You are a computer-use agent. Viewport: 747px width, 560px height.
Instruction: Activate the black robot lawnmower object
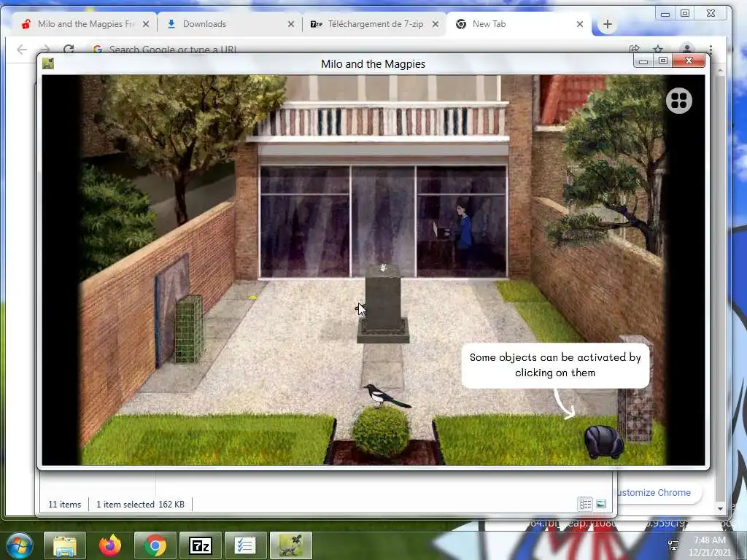click(603, 442)
